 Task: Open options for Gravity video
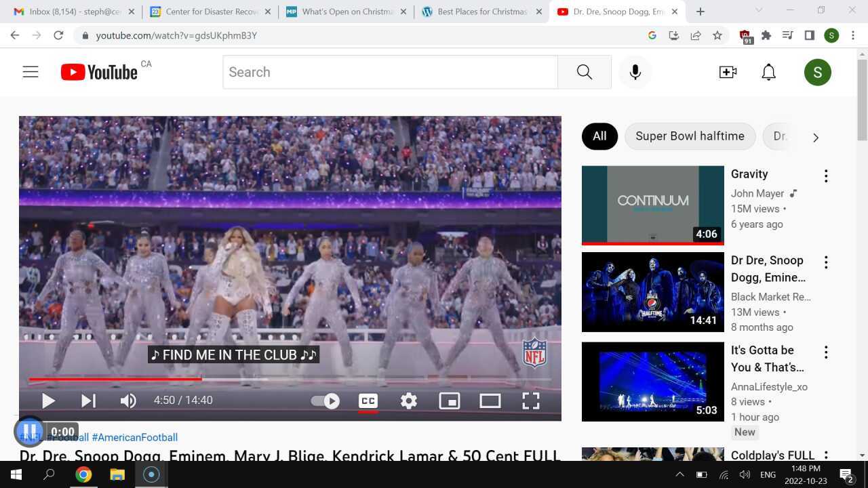[826, 176]
